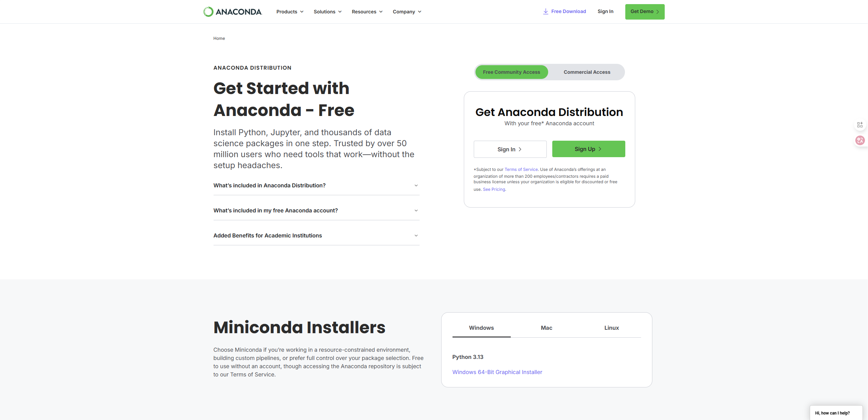This screenshot has width=868, height=420.
Task: Switch to the Linux installers tab
Action: [x=611, y=328]
